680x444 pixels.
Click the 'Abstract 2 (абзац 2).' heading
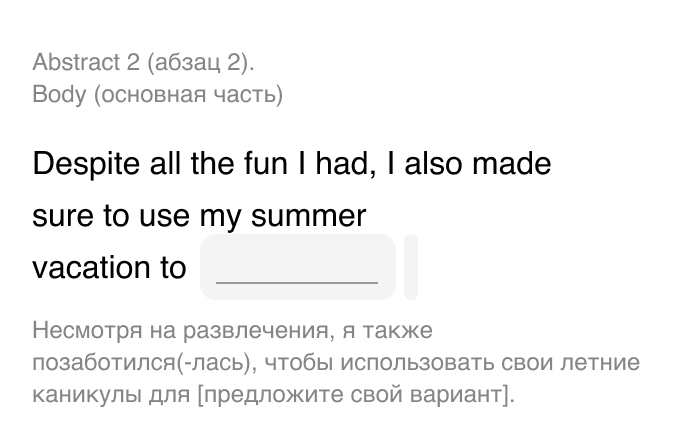(x=143, y=63)
